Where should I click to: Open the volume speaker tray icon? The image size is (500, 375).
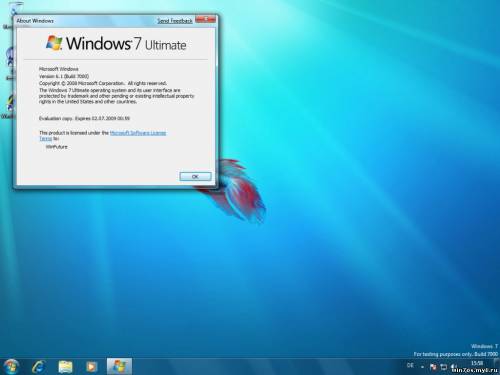[x=454, y=367]
